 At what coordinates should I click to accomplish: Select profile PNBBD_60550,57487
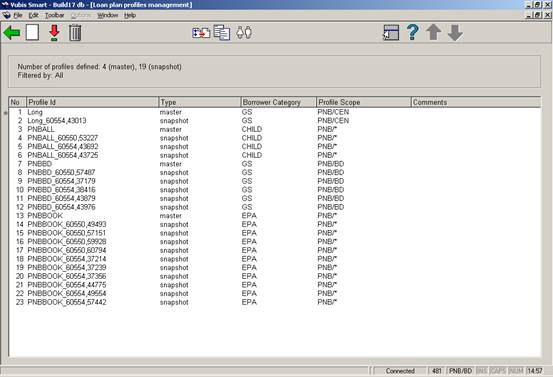point(275,172)
